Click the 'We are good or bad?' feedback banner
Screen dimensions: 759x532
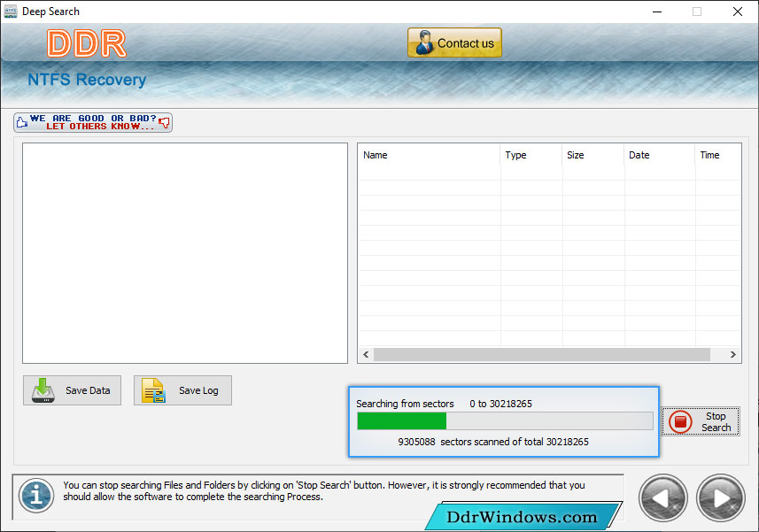(x=93, y=122)
